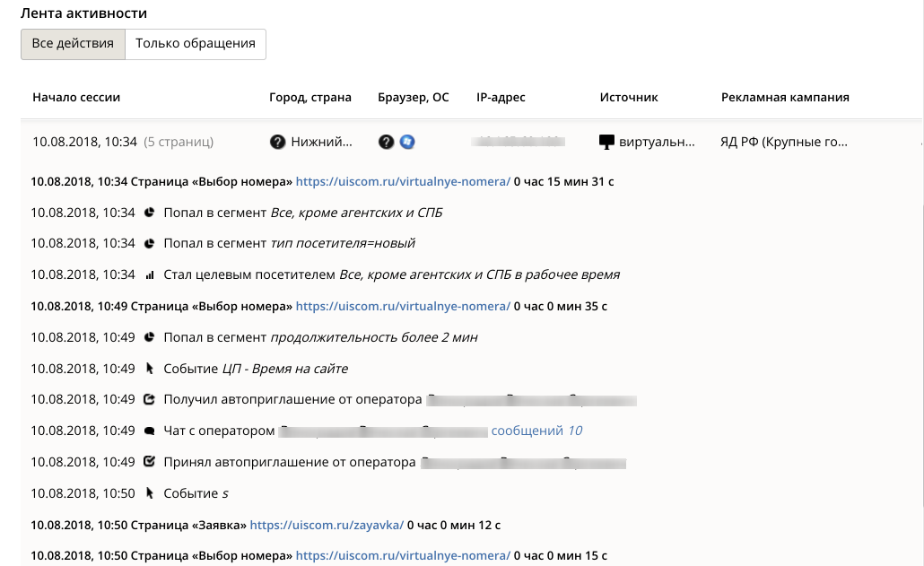Expand session row 10.08.2018, 10:34

pos(472,142)
